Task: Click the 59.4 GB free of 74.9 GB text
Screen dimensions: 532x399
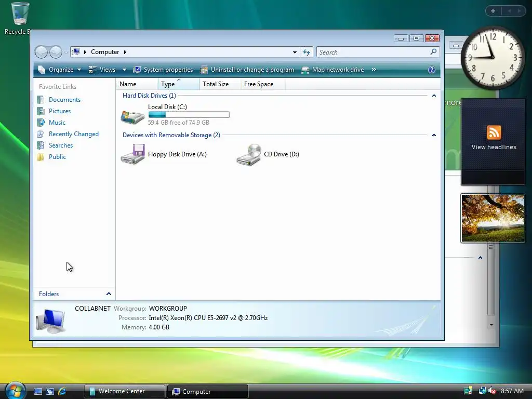Action: pos(179,123)
